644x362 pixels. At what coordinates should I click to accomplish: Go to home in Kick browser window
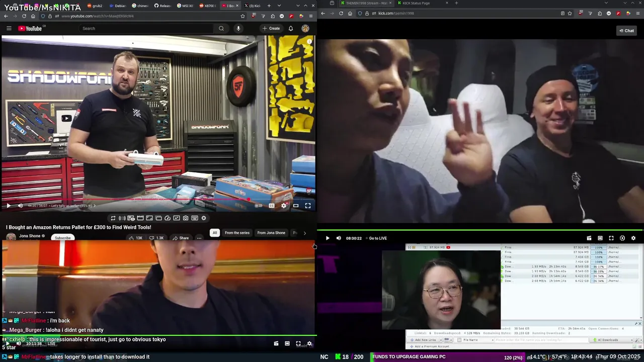[x=350, y=13]
